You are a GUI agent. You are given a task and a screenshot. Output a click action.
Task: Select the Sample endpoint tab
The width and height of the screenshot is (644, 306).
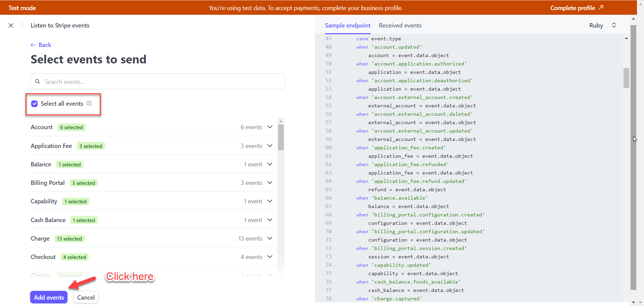(x=347, y=25)
